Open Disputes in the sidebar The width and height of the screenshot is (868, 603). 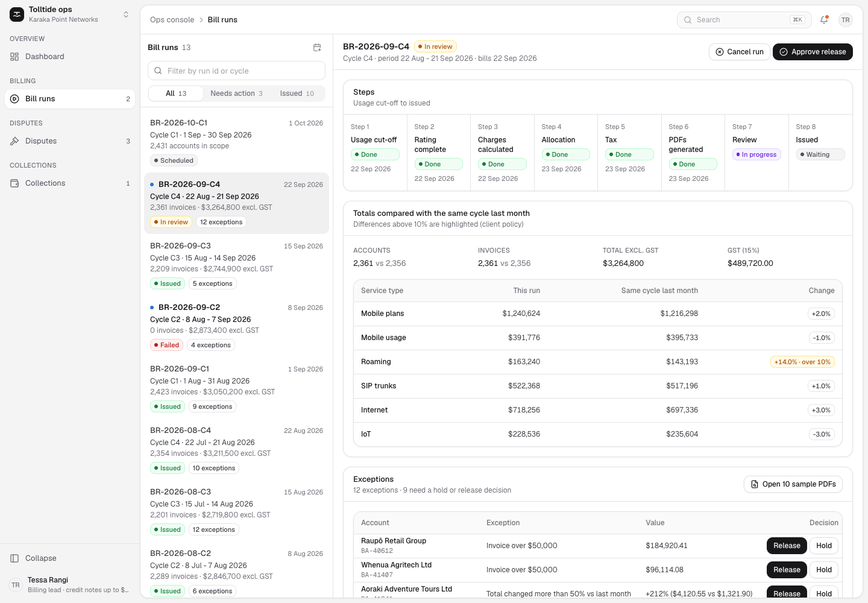tap(70, 141)
